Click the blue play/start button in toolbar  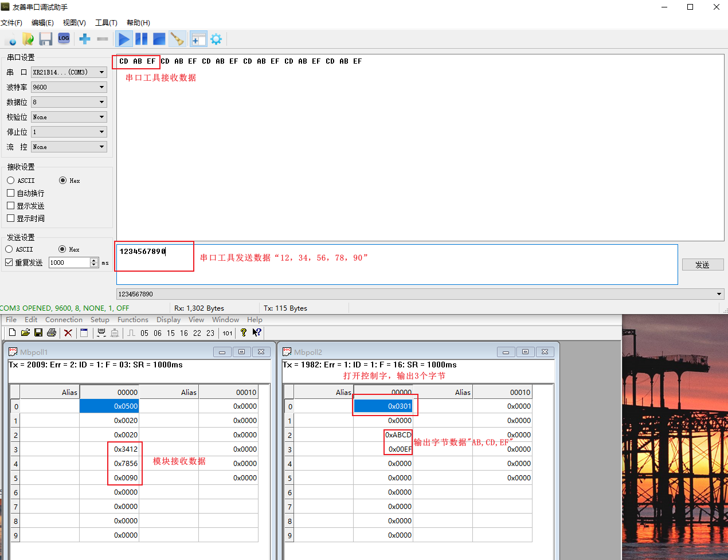(123, 39)
